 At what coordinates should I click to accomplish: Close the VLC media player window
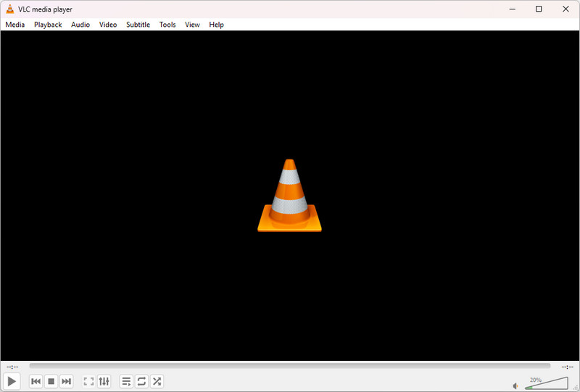(565, 9)
